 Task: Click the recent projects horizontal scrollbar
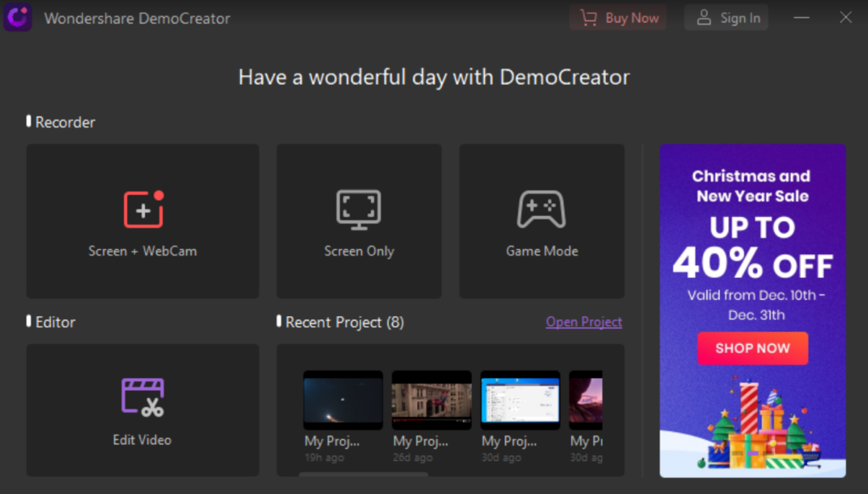[364, 474]
